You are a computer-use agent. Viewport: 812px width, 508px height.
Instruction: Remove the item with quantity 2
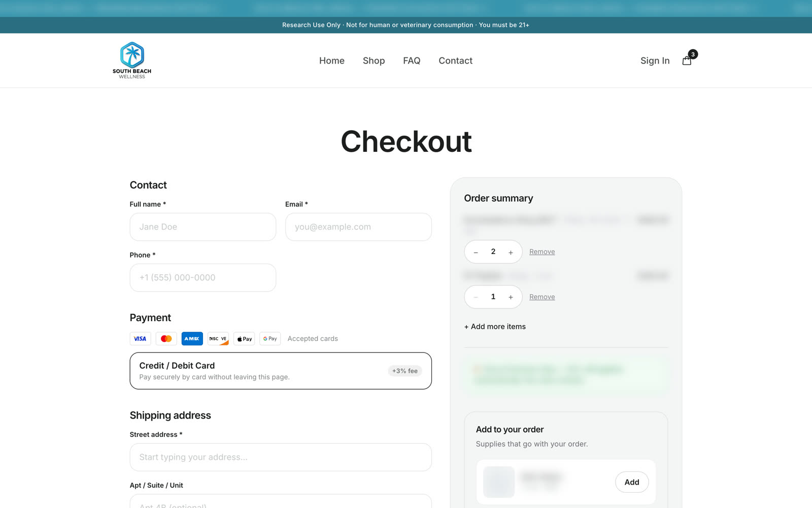tap(542, 251)
